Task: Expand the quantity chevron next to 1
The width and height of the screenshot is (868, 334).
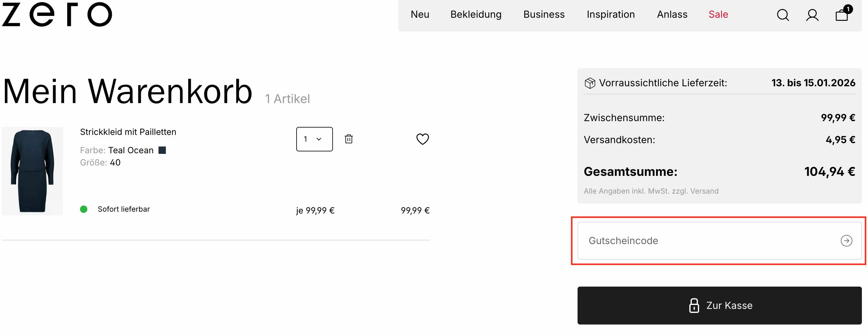Action: (319, 139)
